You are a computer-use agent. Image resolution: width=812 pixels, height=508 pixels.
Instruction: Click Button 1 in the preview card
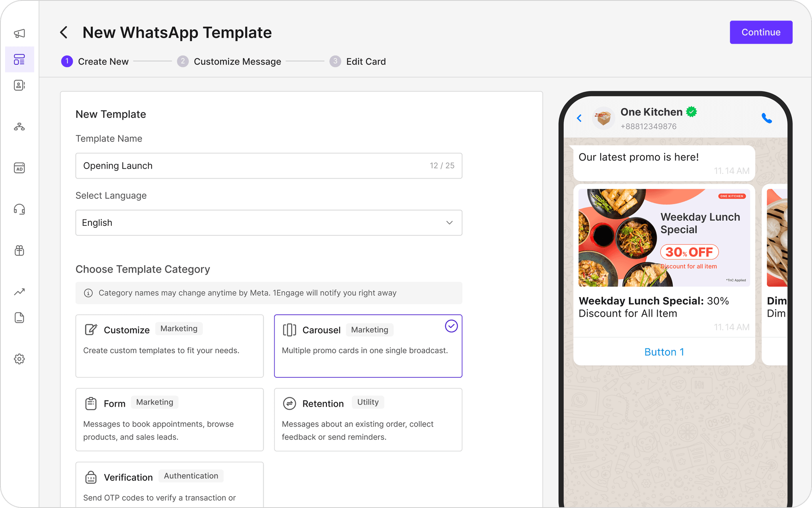tap(664, 352)
